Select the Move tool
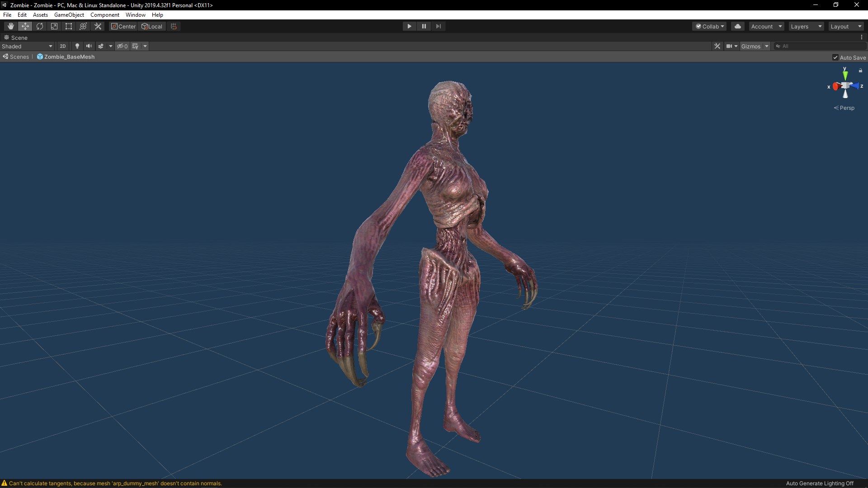This screenshot has height=488, width=868. 25,26
